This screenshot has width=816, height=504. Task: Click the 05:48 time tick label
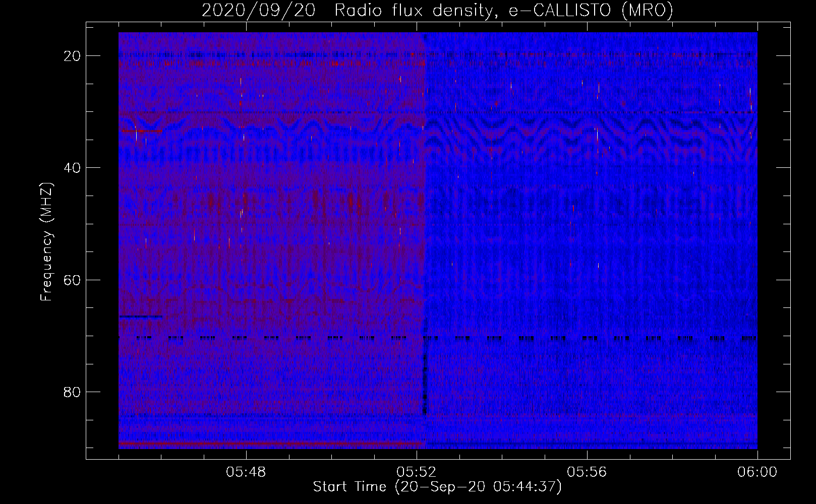point(246,472)
